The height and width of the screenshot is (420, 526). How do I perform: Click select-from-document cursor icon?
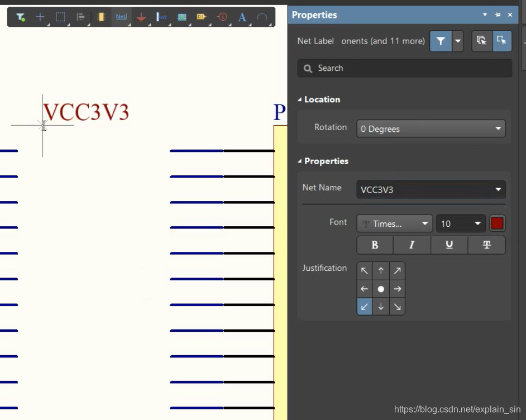(x=482, y=41)
